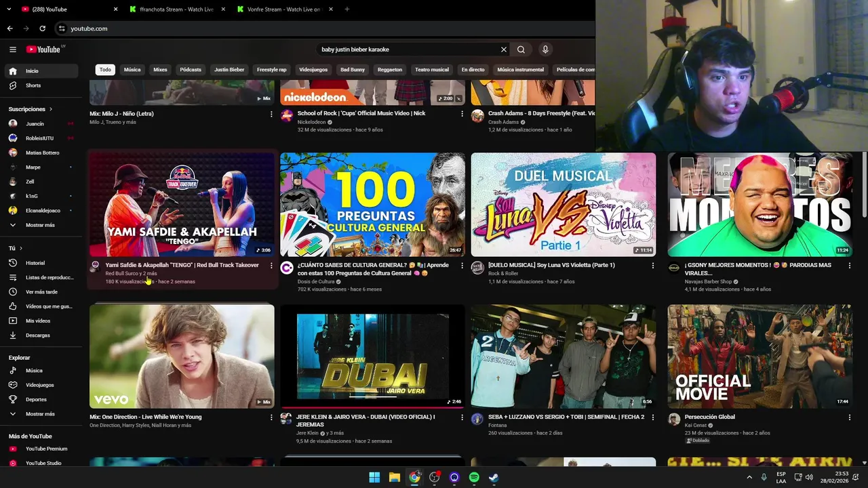Close the ffranchota Stream tab
This screenshot has width=868, height=488.
[224, 9]
